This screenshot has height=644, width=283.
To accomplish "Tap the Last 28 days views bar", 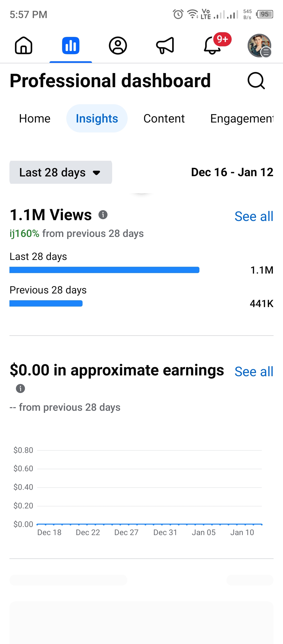I will click(104, 270).
